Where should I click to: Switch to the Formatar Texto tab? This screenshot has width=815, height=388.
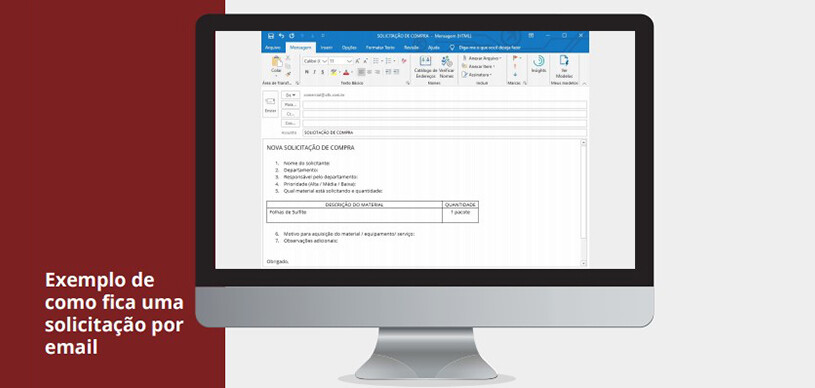point(380,47)
